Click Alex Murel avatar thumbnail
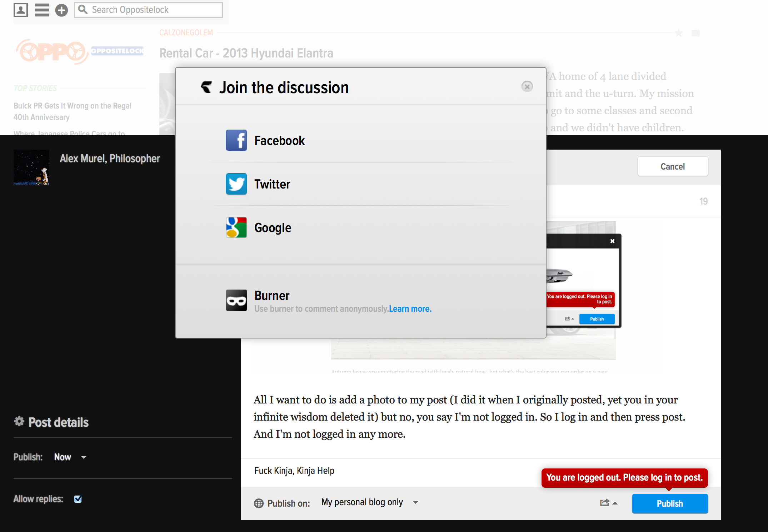Image resolution: width=768 pixels, height=532 pixels. (x=31, y=167)
